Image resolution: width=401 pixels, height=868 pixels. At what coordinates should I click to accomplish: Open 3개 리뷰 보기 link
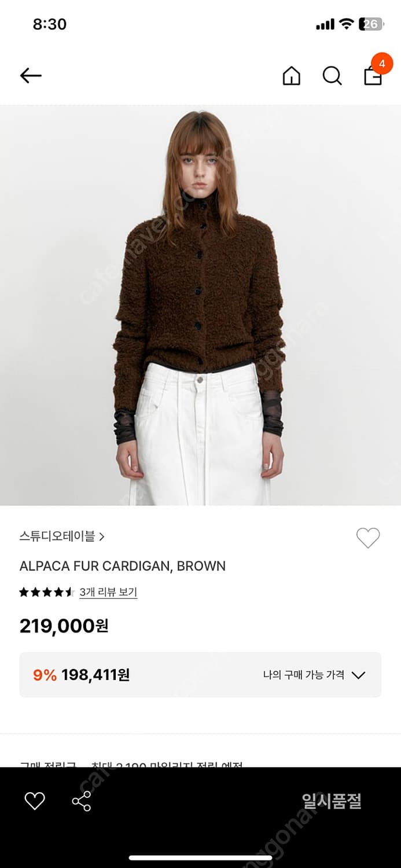click(108, 592)
